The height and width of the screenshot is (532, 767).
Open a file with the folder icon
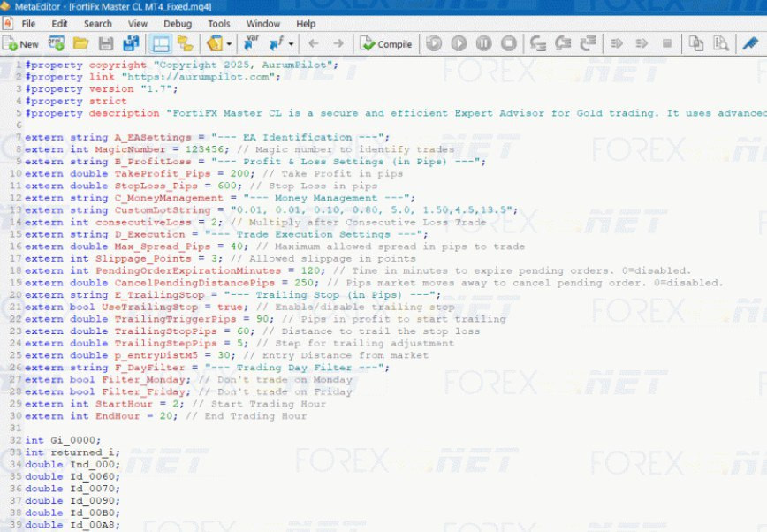tap(80, 43)
